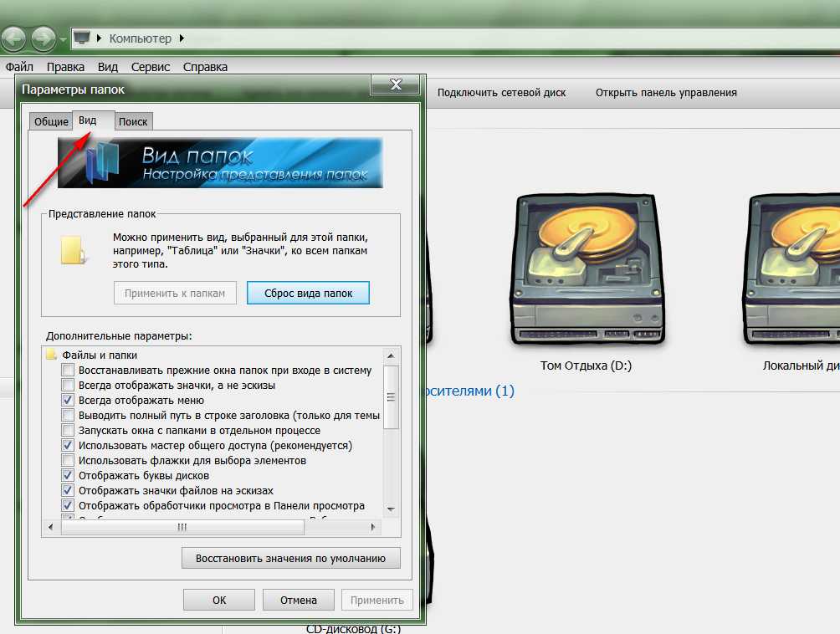Image resolution: width=840 pixels, height=634 pixels.
Task: Expand the path arrow after Компьютер
Action: (181, 38)
